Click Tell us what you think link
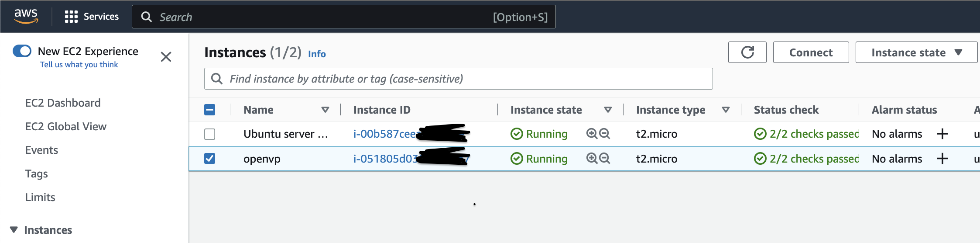Image resolution: width=980 pixels, height=243 pixels. [79, 65]
